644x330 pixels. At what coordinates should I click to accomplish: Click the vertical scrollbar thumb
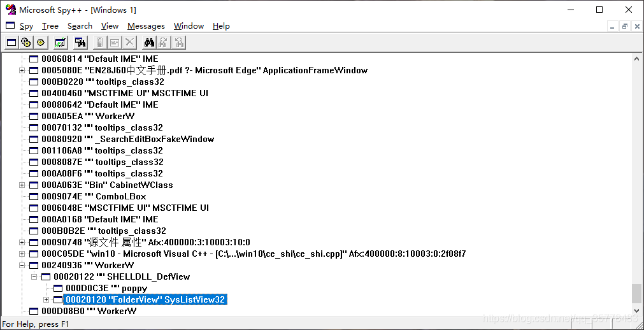pyautogui.click(x=637, y=293)
